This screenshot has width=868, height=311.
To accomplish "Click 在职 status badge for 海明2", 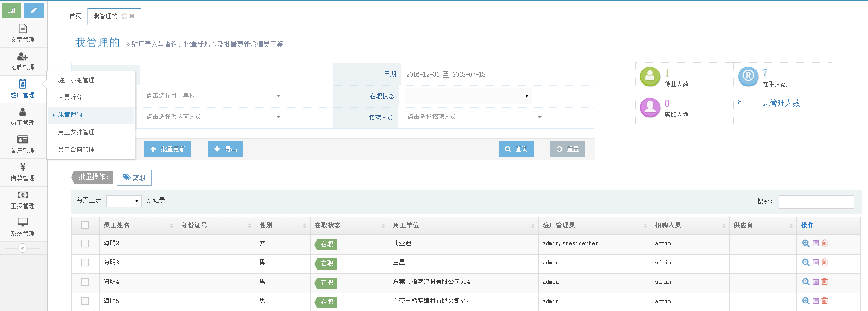I will pyautogui.click(x=326, y=244).
